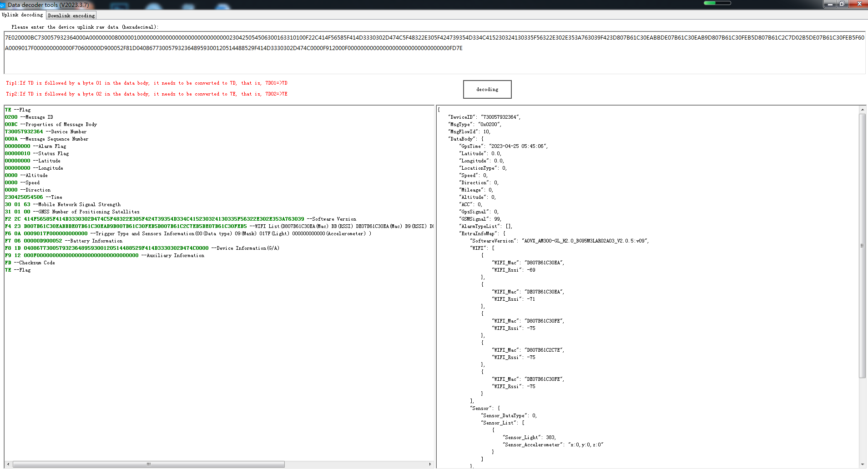Switch to the Downlink encoding tab

(x=71, y=15)
